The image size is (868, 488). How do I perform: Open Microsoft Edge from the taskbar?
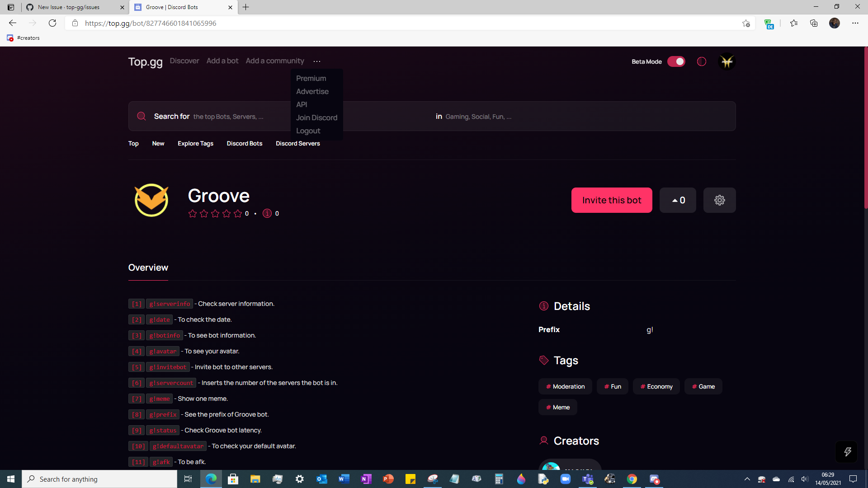[x=211, y=479]
